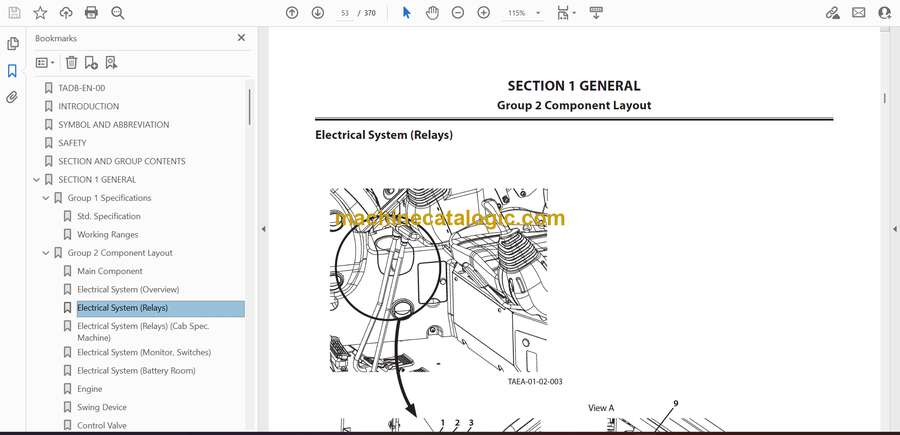Select the Control Valve bookmark
900x435 pixels.
102,426
